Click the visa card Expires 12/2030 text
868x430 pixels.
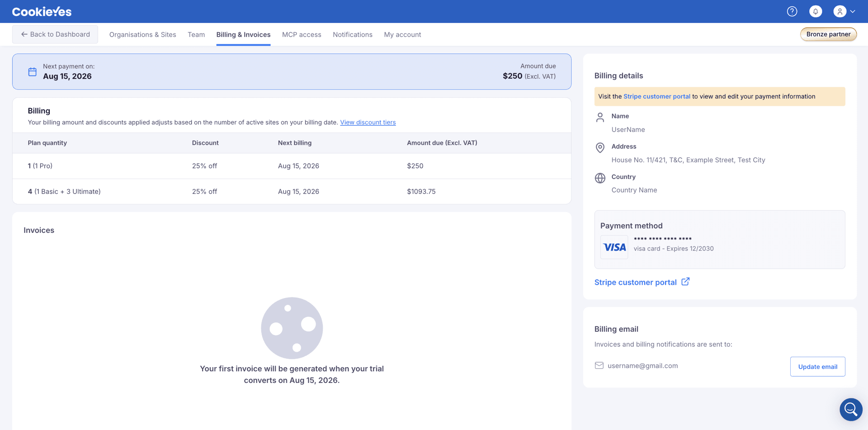674,249
